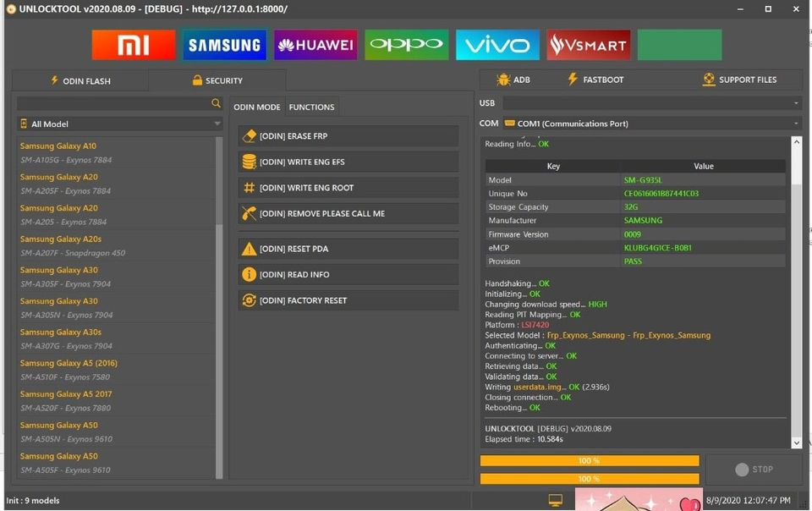The width and height of the screenshot is (812, 511).
Task: Select the Samsung brand logo
Action: point(224,45)
